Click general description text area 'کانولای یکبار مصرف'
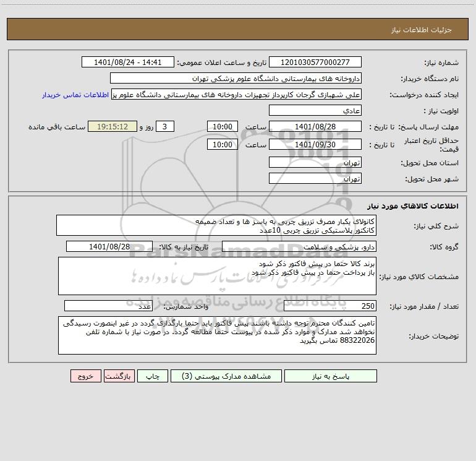This screenshot has width=476, height=461. [x=216, y=225]
